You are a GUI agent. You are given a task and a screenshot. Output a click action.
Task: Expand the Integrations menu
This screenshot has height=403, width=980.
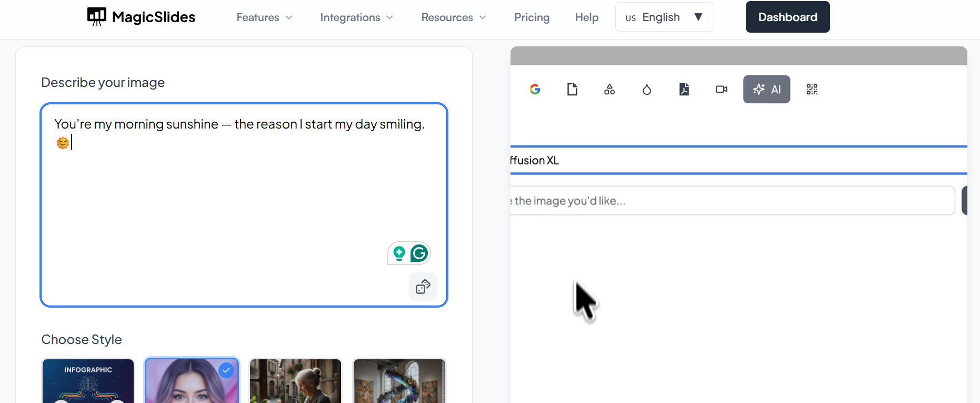tap(356, 17)
